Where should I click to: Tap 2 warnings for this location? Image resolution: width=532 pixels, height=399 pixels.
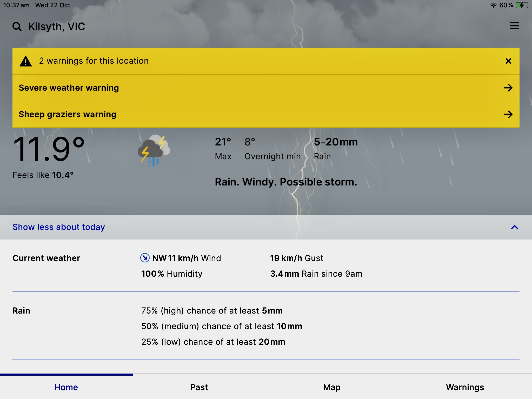pyautogui.click(x=94, y=61)
